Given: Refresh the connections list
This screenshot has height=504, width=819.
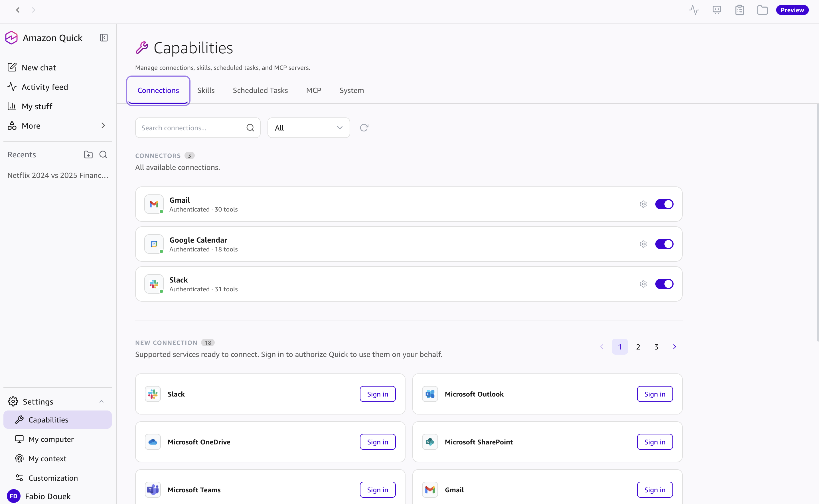Looking at the screenshot, I should [364, 128].
